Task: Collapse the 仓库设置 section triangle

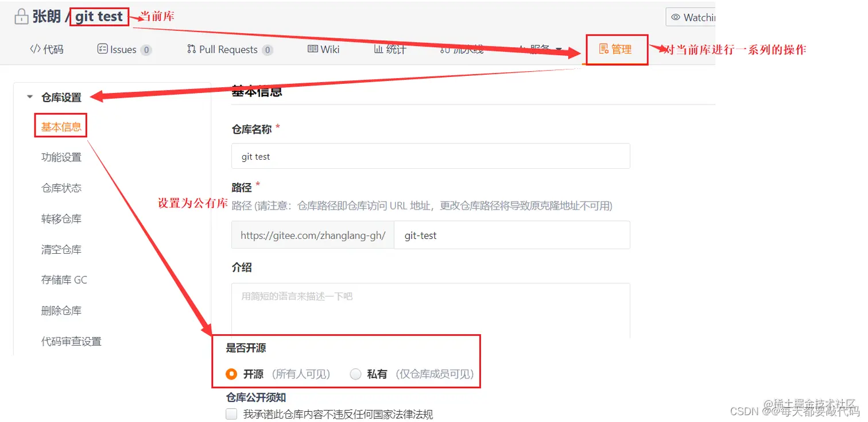Action: (30, 97)
